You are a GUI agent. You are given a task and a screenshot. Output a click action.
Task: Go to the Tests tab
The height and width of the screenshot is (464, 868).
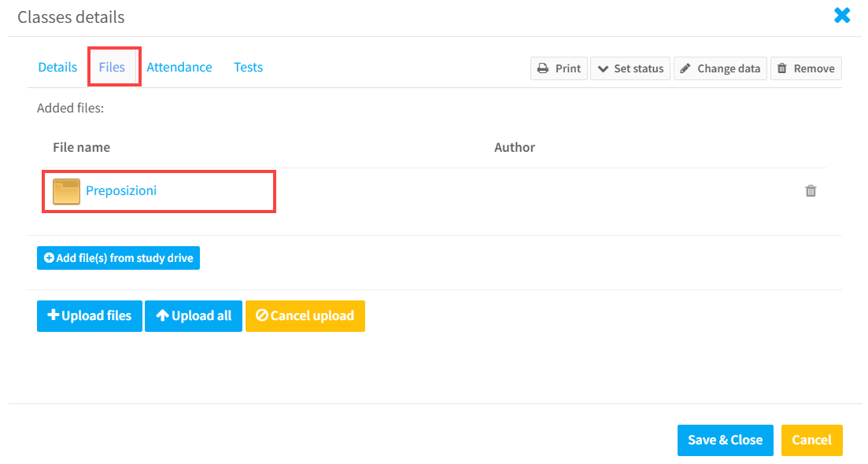pyautogui.click(x=248, y=68)
